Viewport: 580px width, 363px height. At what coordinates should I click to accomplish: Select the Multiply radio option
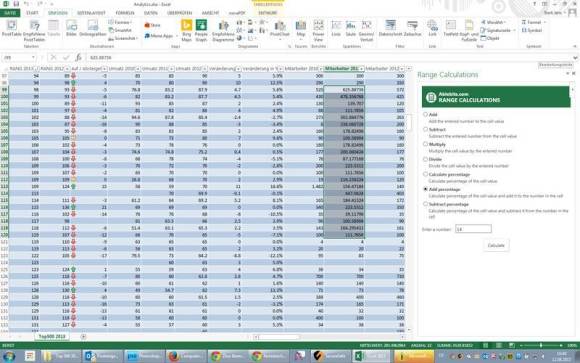[425, 144]
